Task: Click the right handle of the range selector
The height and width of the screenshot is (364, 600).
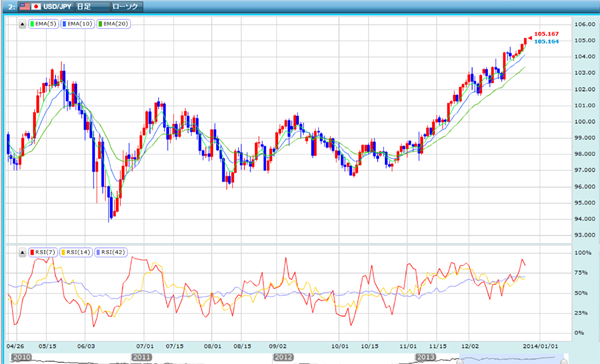Action: tap(564, 361)
